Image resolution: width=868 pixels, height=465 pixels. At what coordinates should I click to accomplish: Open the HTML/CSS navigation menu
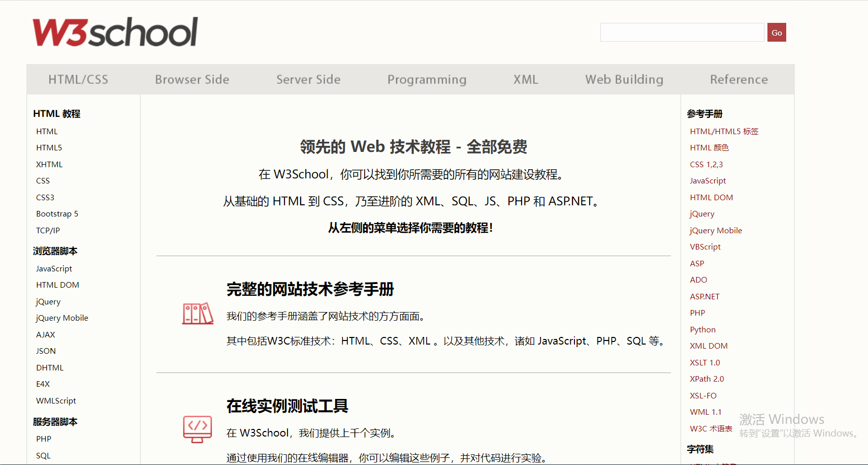pyautogui.click(x=78, y=80)
